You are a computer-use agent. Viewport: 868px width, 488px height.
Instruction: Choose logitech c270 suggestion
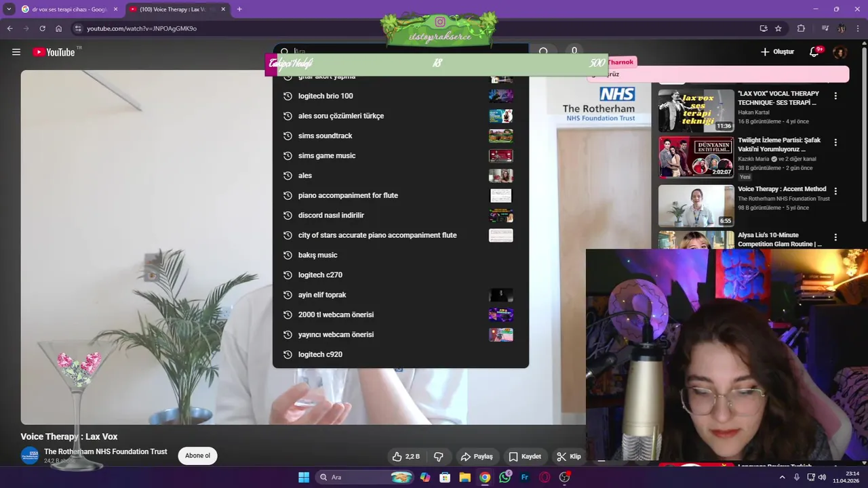point(400,274)
